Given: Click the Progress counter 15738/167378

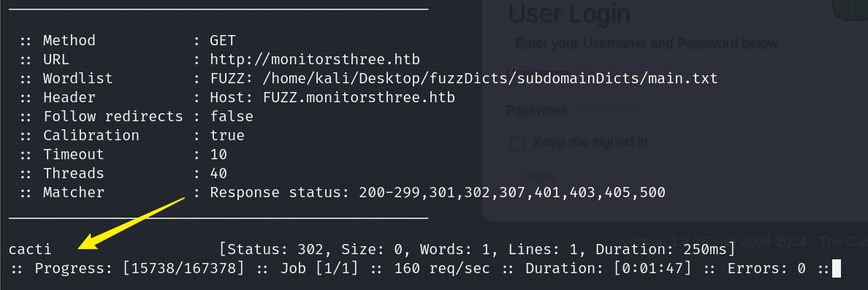Looking at the screenshot, I should [x=183, y=269].
